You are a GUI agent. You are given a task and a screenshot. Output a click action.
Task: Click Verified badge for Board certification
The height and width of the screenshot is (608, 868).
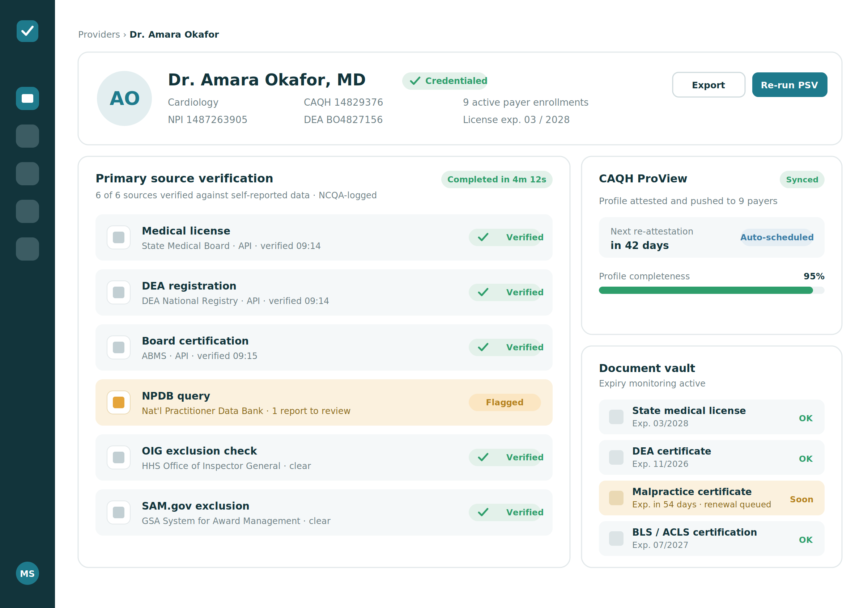pyautogui.click(x=505, y=347)
